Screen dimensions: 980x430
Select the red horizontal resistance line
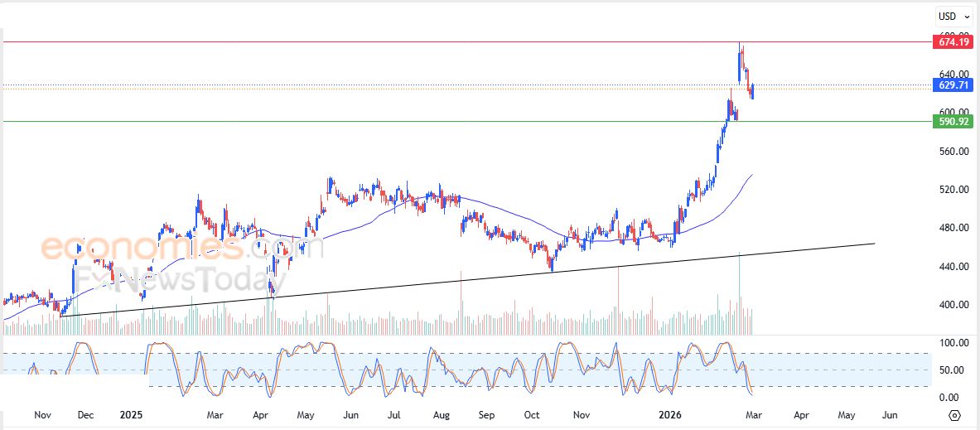[x=414, y=41]
